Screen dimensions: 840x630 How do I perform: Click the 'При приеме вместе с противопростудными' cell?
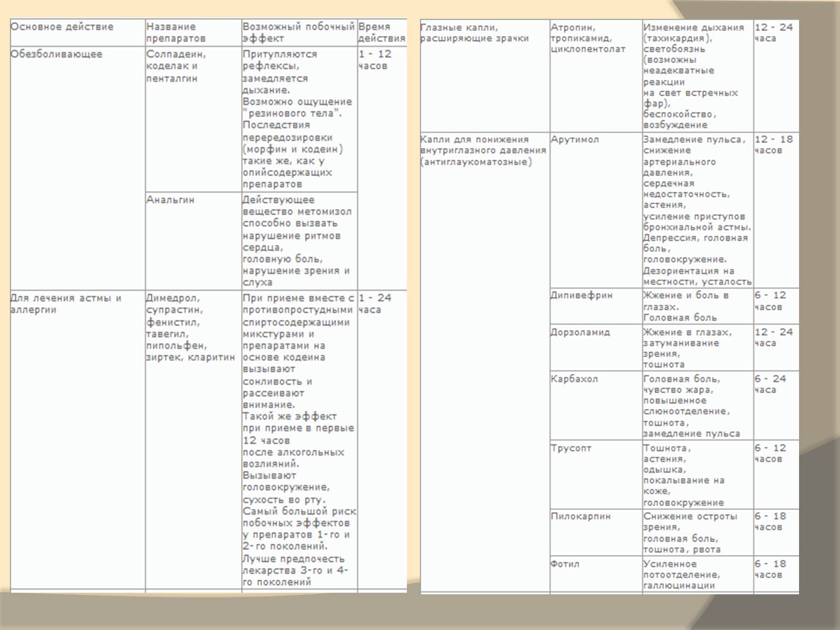point(299,439)
